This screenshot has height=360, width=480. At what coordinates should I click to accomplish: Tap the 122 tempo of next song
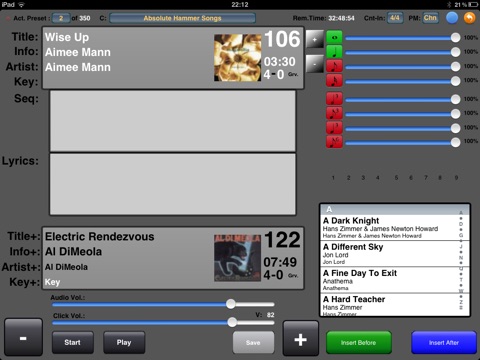(282, 240)
